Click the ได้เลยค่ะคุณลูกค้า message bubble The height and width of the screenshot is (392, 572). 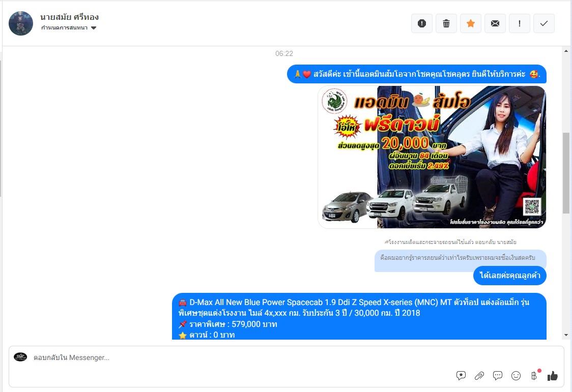coord(510,275)
